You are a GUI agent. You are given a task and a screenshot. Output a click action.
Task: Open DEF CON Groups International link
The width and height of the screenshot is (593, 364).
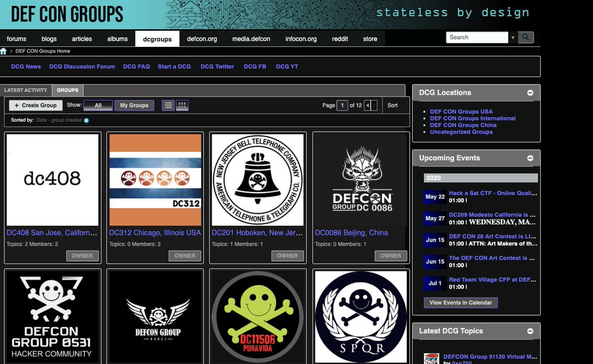(x=472, y=119)
